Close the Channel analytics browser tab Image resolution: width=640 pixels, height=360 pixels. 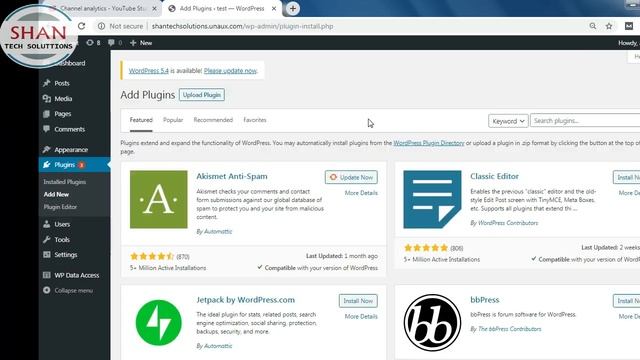[154, 9]
